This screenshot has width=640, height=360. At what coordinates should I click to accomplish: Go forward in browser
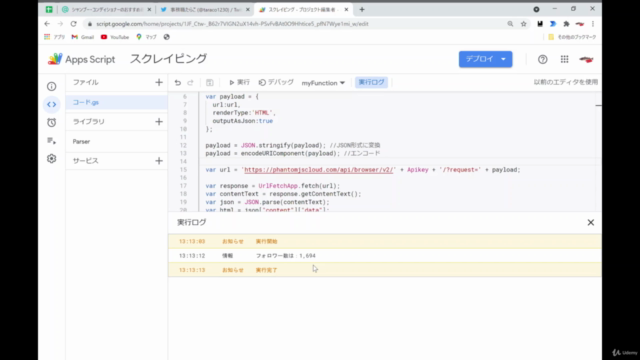[x=60, y=24]
